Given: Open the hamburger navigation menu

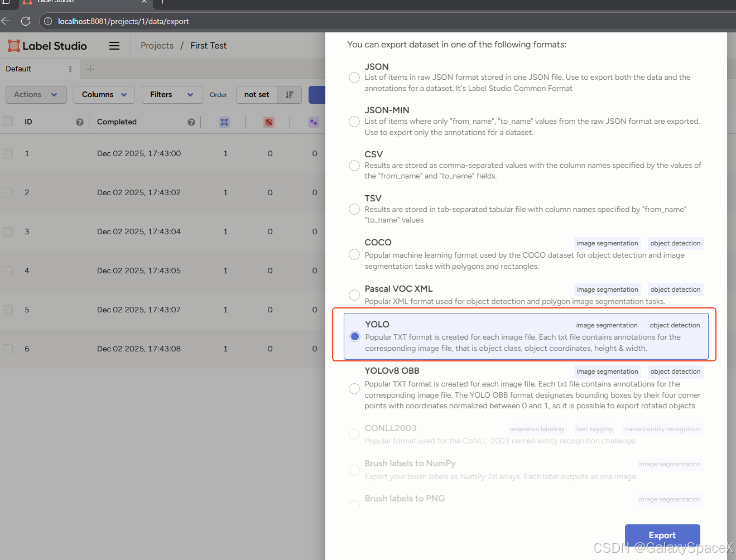Looking at the screenshot, I should point(114,46).
